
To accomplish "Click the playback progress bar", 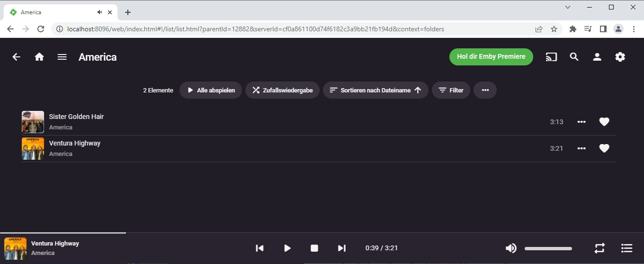I will [x=322, y=233].
